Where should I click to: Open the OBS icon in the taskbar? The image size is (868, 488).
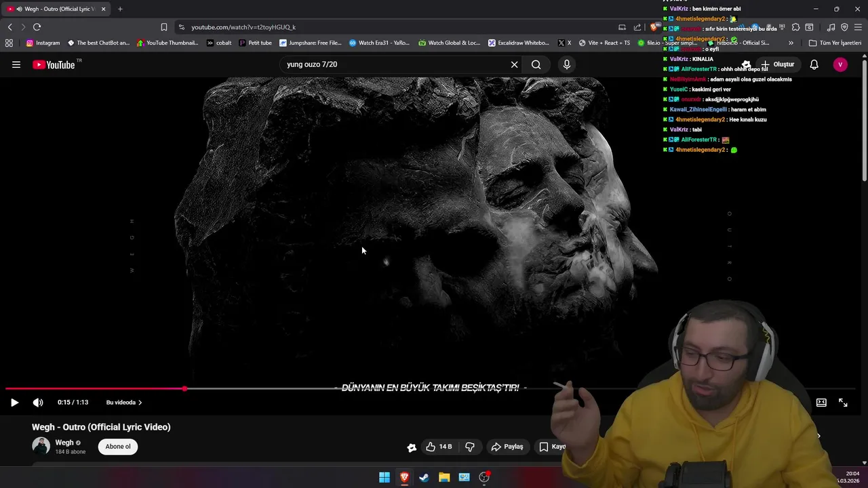(x=484, y=477)
